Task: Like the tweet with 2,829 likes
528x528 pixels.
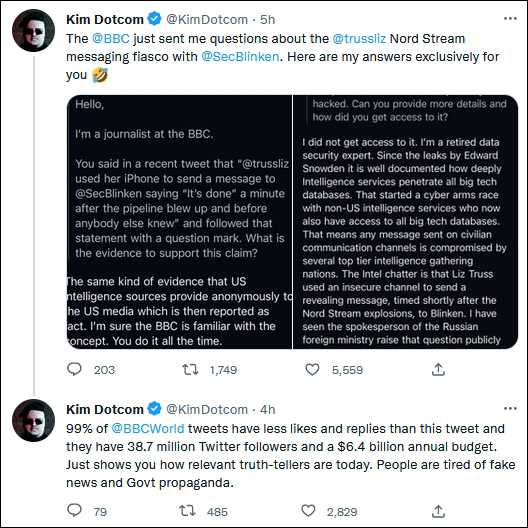Action: pyautogui.click(x=308, y=511)
